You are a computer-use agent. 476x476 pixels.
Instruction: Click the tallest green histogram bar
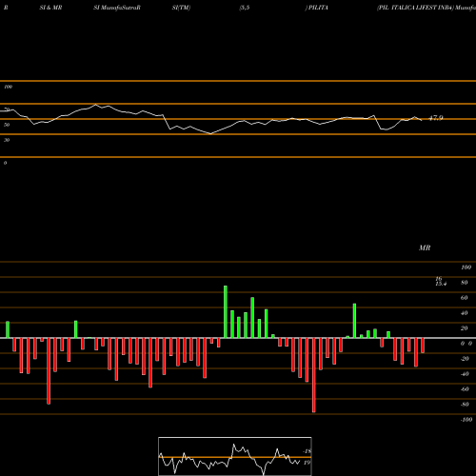point(226,311)
